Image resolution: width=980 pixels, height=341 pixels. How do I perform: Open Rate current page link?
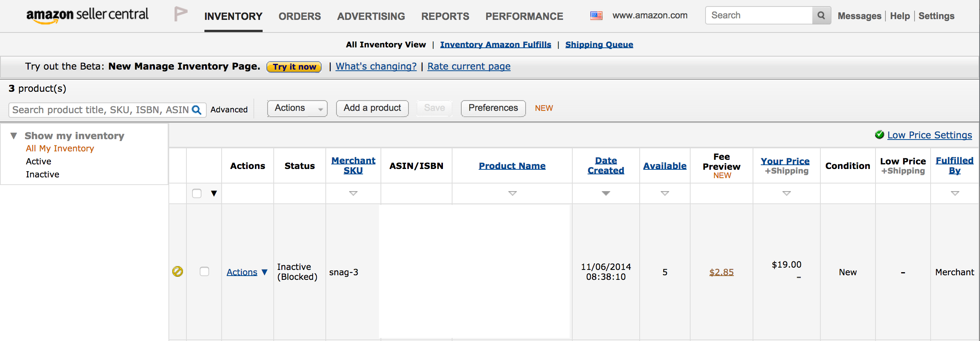tap(469, 67)
